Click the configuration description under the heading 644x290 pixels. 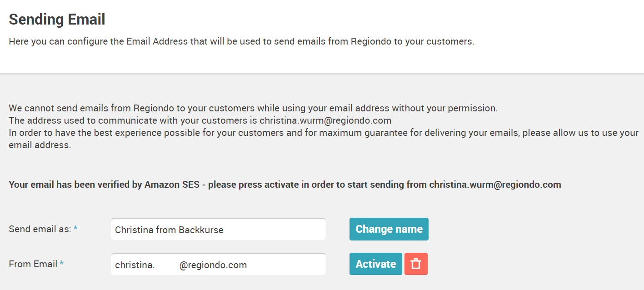[242, 41]
